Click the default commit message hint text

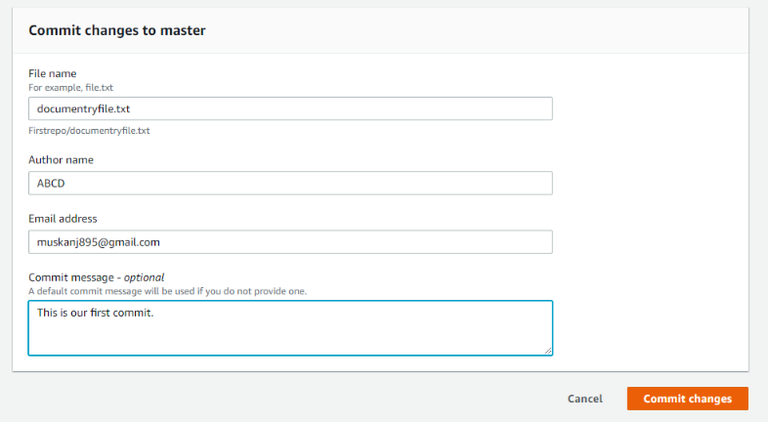click(167, 291)
